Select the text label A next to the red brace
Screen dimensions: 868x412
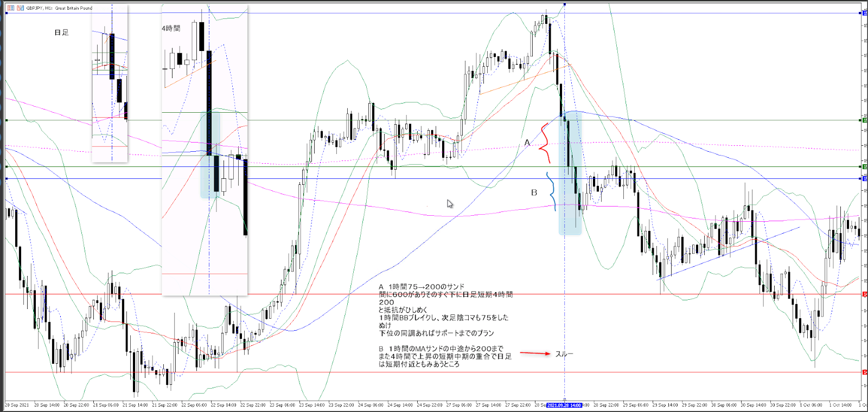coord(527,143)
